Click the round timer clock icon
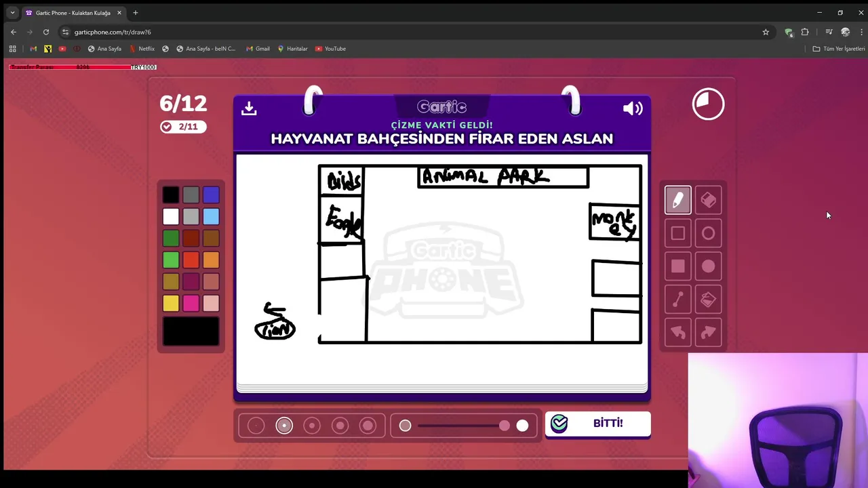Image resolution: width=868 pixels, height=488 pixels. click(708, 104)
